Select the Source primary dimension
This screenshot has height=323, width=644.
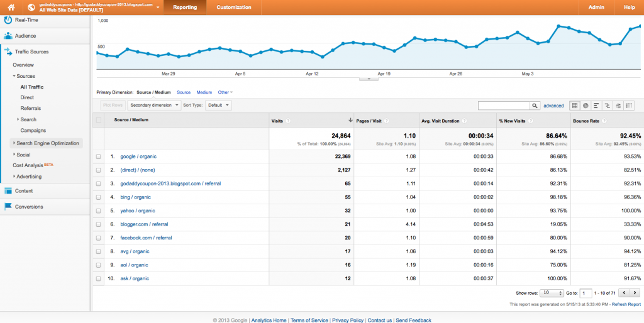click(184, 92)
